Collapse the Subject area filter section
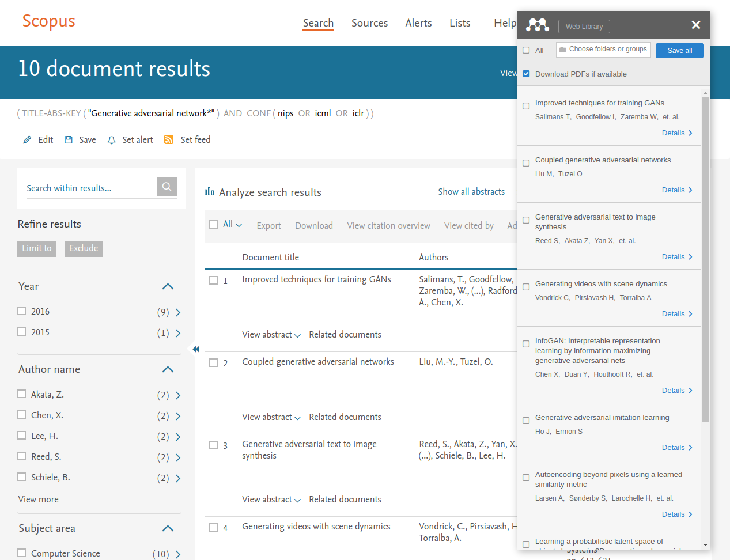The height and width of the screenshot is (560, 730). pos(168,528)
